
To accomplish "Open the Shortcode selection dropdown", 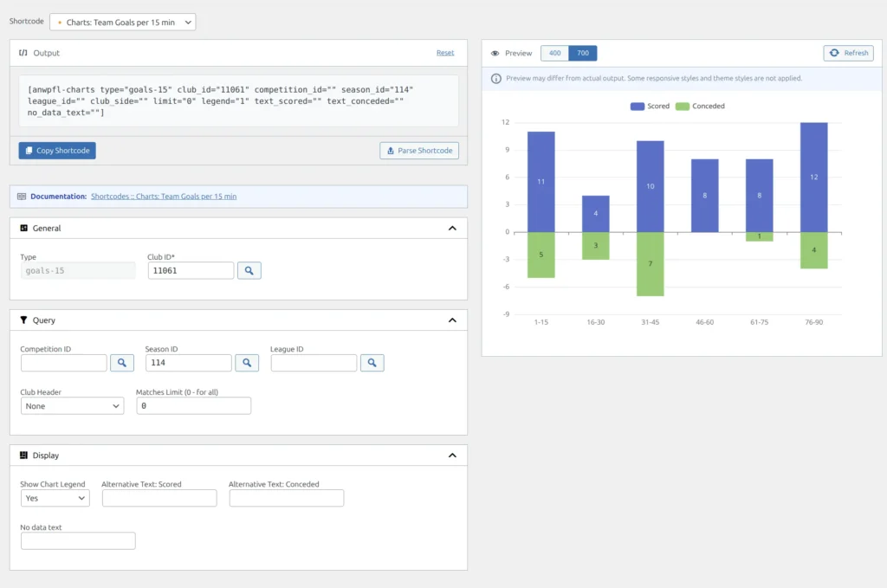I will pyautogui.click(x=123, y=22).
